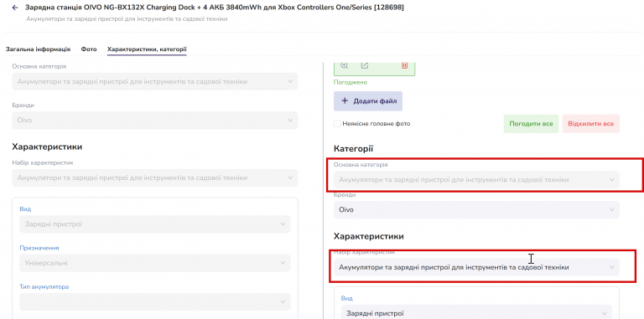Viewport: 644px width, 319px height.
Task: Delete the file with the red trash icon
Action: 404,65
